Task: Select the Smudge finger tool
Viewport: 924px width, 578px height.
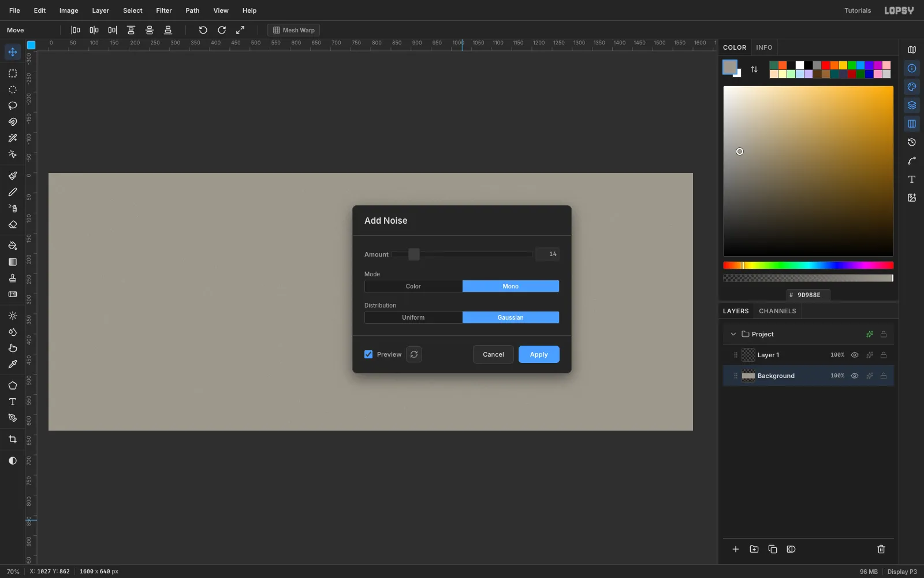Action: [13, 348]
